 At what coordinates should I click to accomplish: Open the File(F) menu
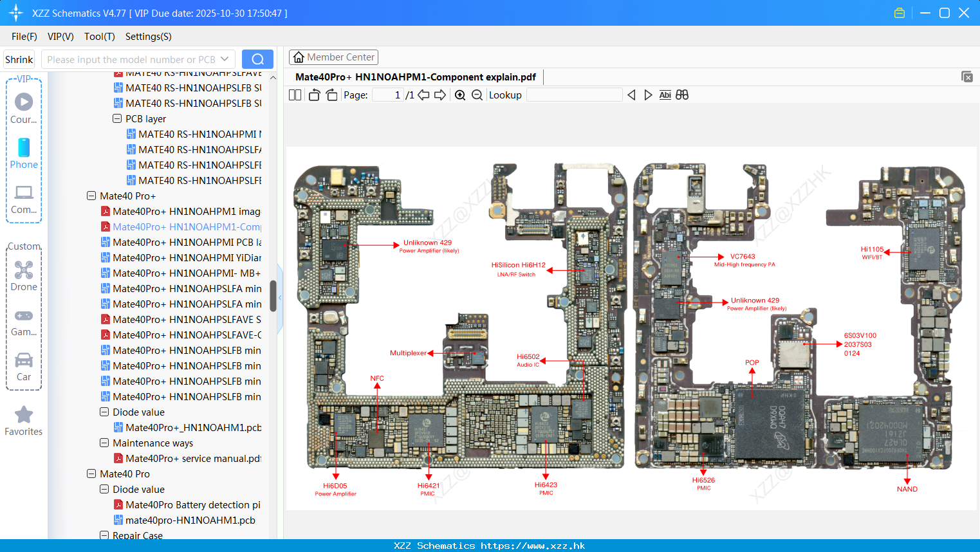(24, 36)
